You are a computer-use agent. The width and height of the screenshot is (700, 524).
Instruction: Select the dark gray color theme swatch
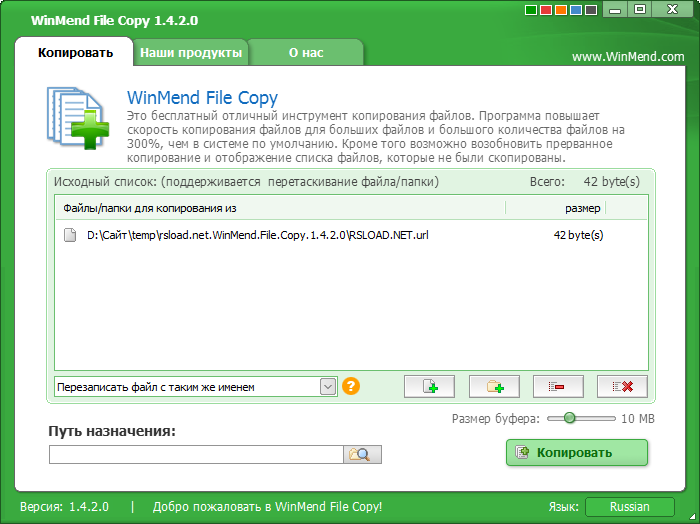click(x=591, y=10)
